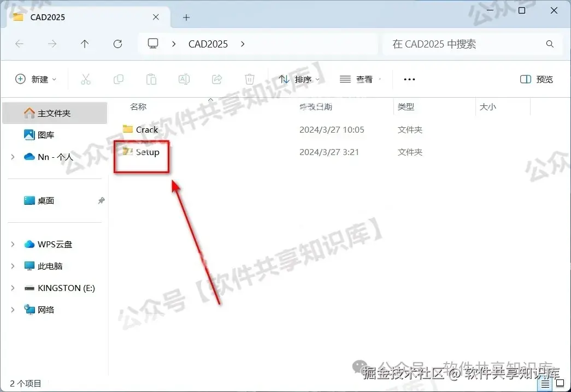This screenshot has height=392, width=571.
Task: Click the Cut icon in the toolbar
Action: (85, 79)
